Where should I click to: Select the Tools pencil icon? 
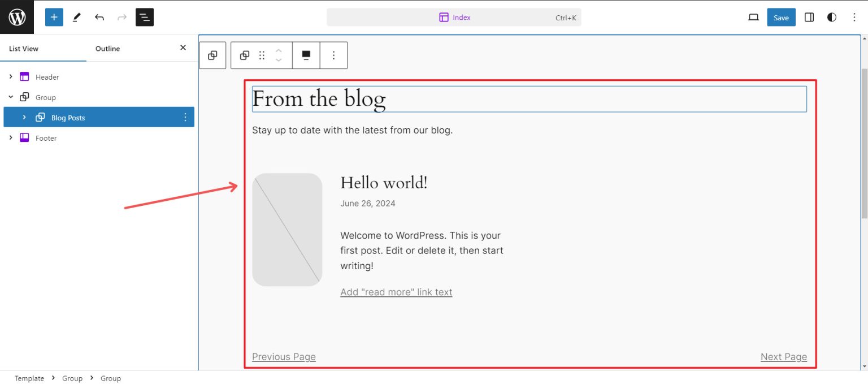76,17
